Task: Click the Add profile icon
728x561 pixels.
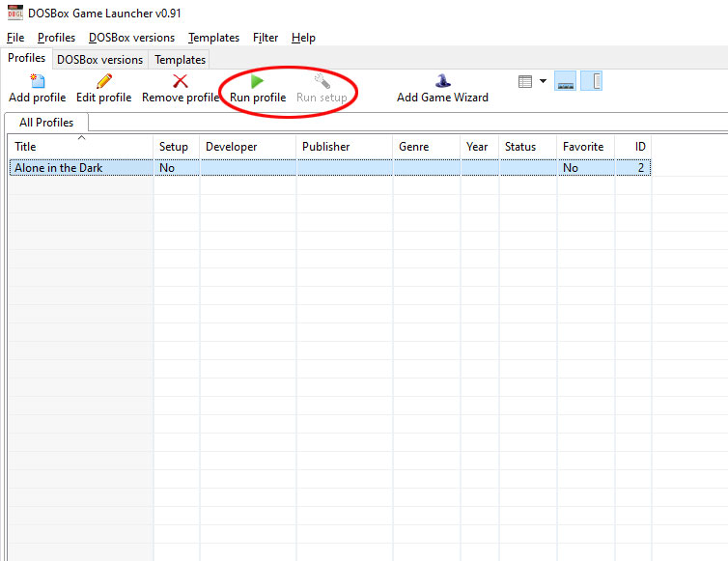Action: [x=37, y=81]
